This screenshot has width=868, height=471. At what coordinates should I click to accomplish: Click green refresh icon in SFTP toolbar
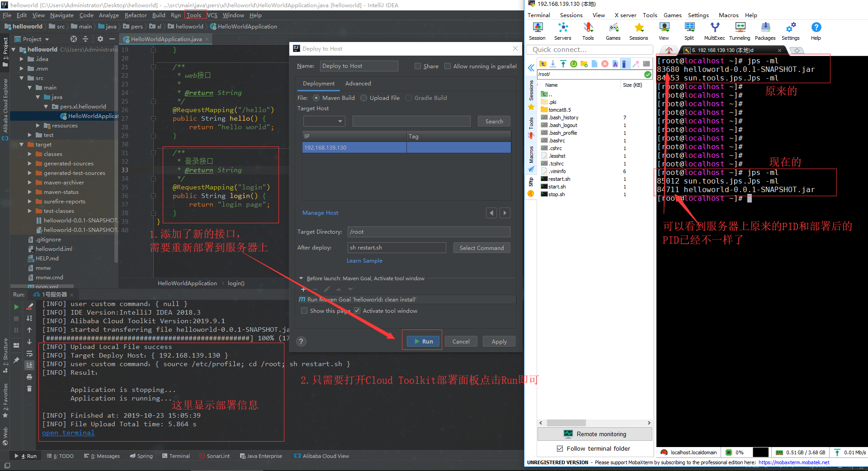(573, 64)
